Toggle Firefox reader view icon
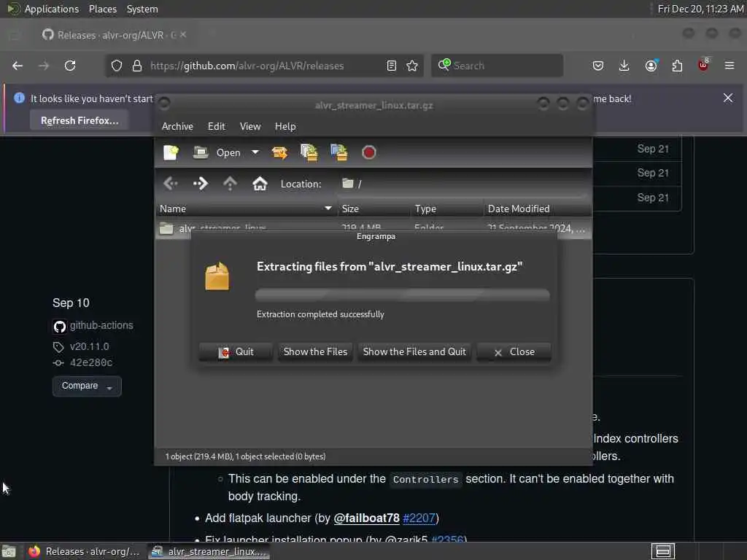Image resolution: width=747 pixels, height=560 pixels. point(392,66)
